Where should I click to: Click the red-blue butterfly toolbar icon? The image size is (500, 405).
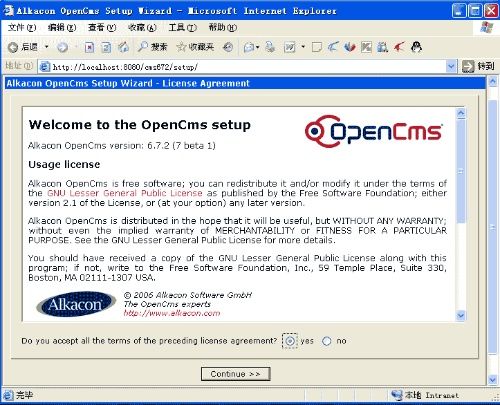click(x=350, y=47)
